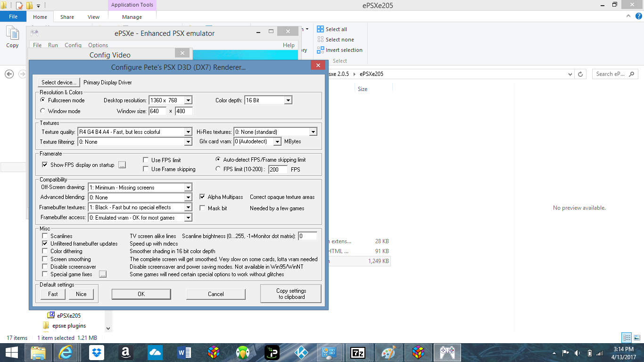Image resolution: width=644 pixels, height=362 pixels.
Task: Apply Fast default settings
Action: pos(53,294)
